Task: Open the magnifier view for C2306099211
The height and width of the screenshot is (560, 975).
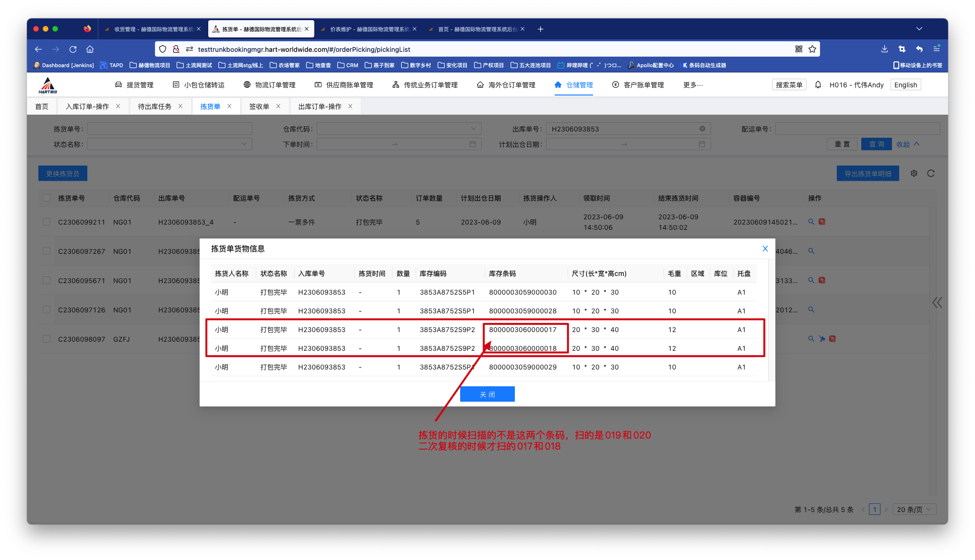Action: 811,222
